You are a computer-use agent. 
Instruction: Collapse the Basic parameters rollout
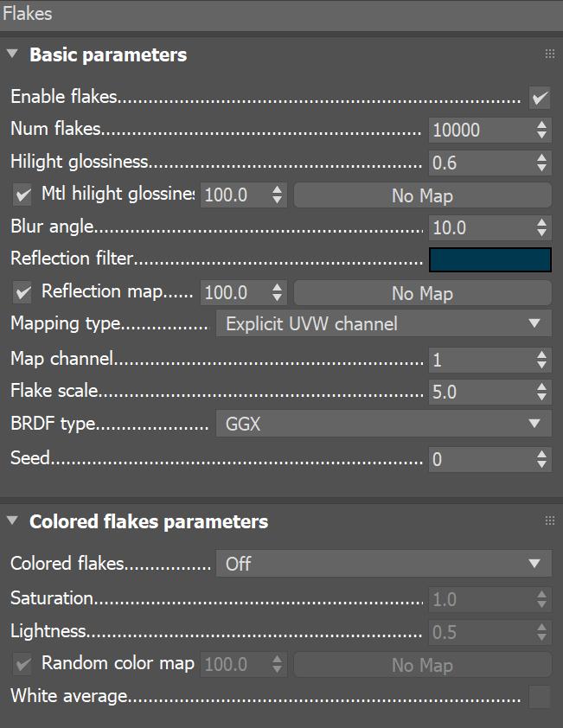[x=12, y=54]
